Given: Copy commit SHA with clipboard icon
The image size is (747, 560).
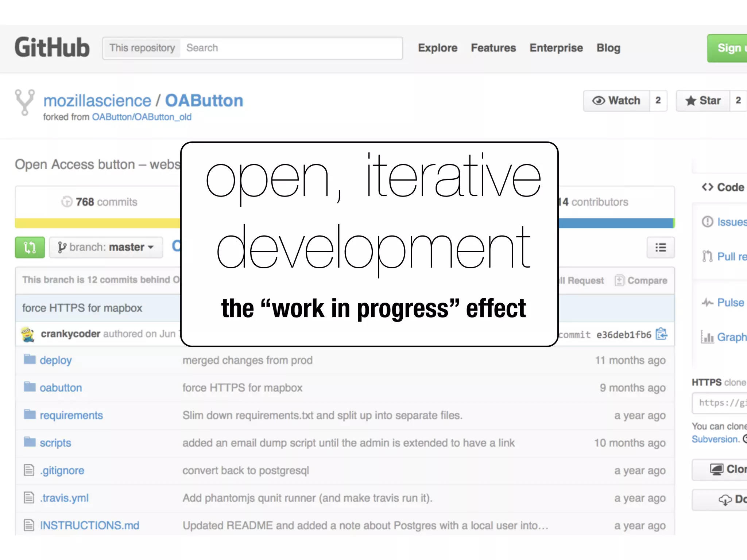Looking at the screenshot, I should pos(661,334).
